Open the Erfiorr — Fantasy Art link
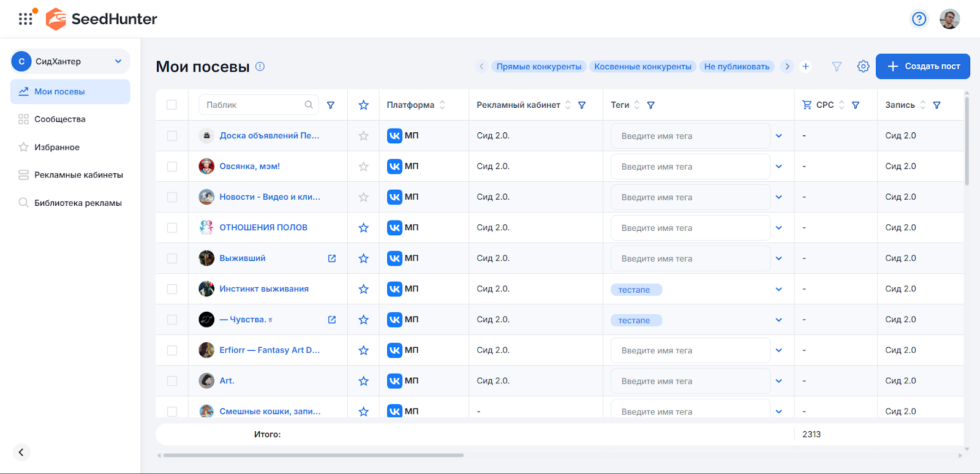 [x=269, y=350]
